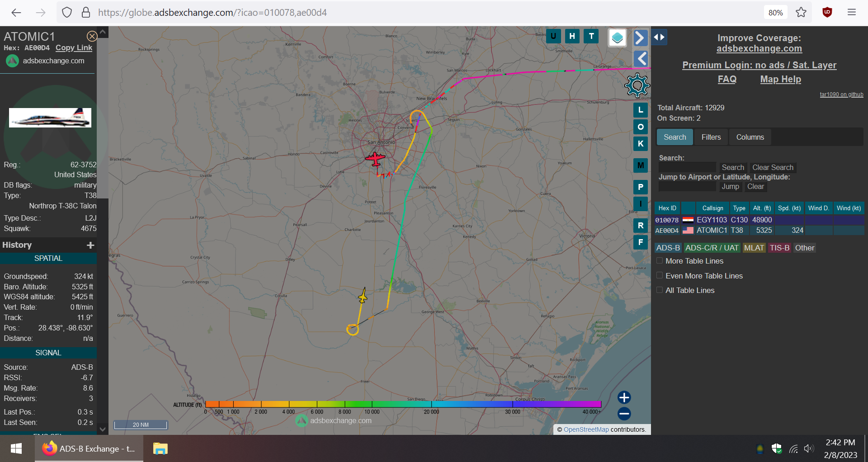Toggle the ADS-B source filter
868x462 pixels.
click(x=668, y=248)
